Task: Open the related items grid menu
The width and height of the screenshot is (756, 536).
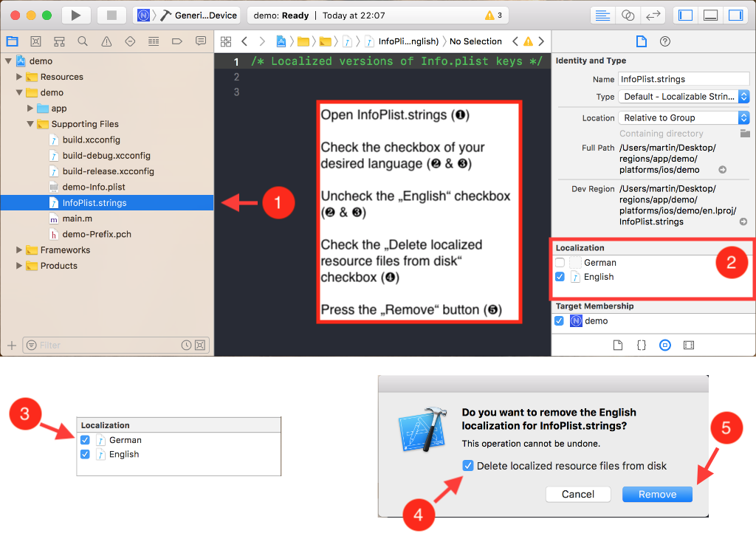Action: 226,41
